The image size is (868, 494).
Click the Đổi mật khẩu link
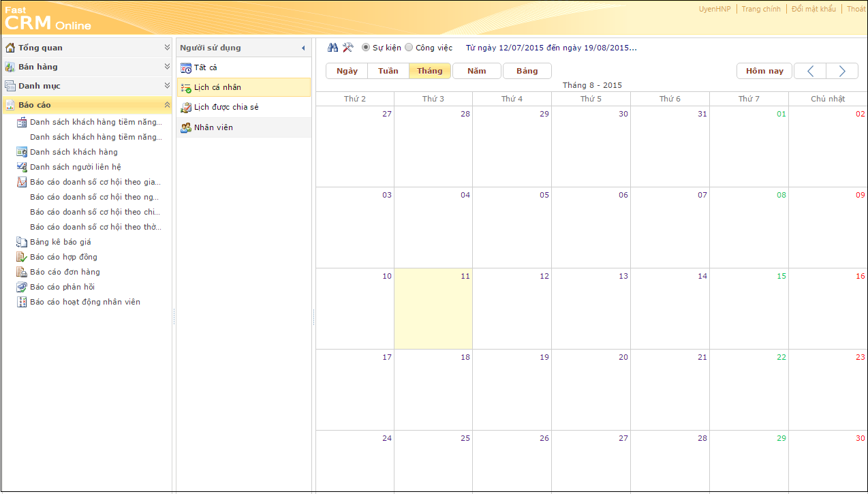[x=813, y=10]
